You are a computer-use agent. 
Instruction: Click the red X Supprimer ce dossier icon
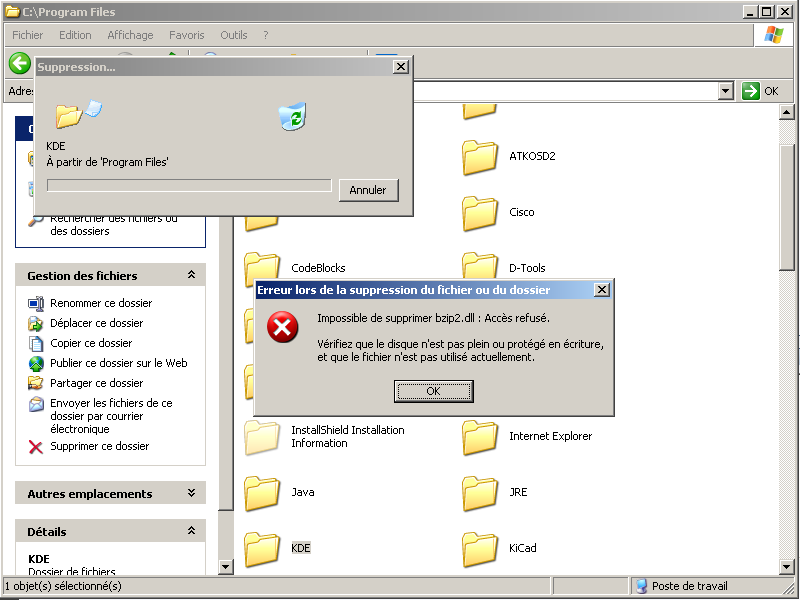pyautogui.click(x=36, y=447)
